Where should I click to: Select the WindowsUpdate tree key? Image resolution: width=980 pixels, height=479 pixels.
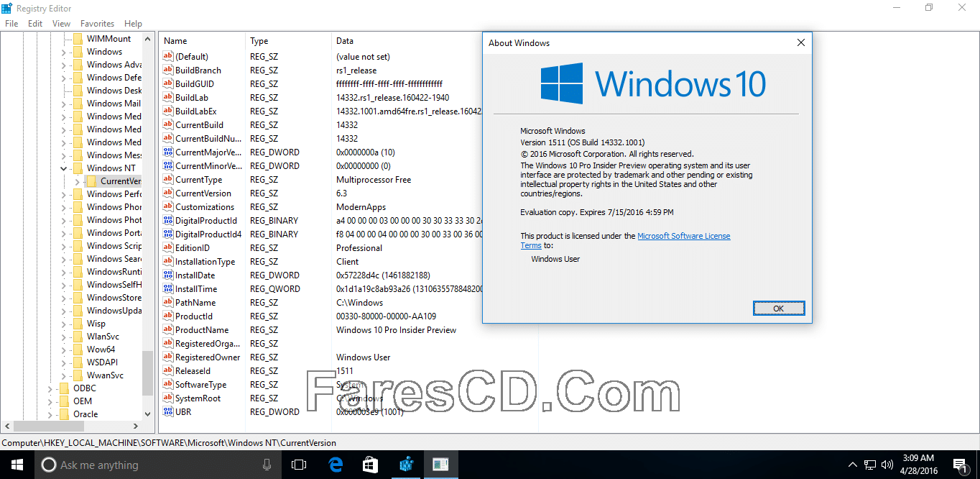(x=114, y=311)
